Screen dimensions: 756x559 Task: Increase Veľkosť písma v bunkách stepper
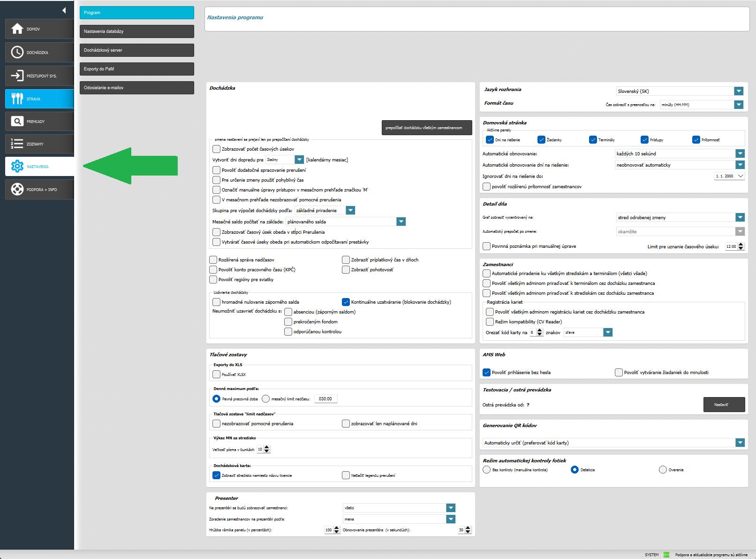tap(267, 447)
